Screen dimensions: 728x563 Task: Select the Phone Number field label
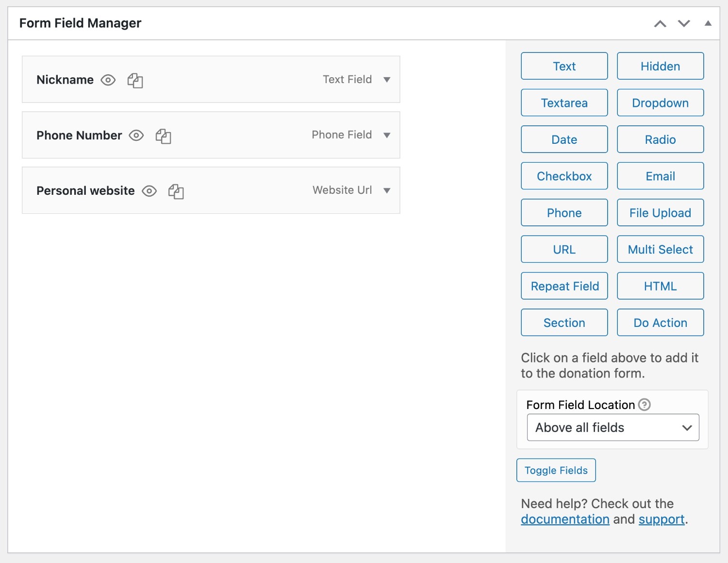[79, 136]
